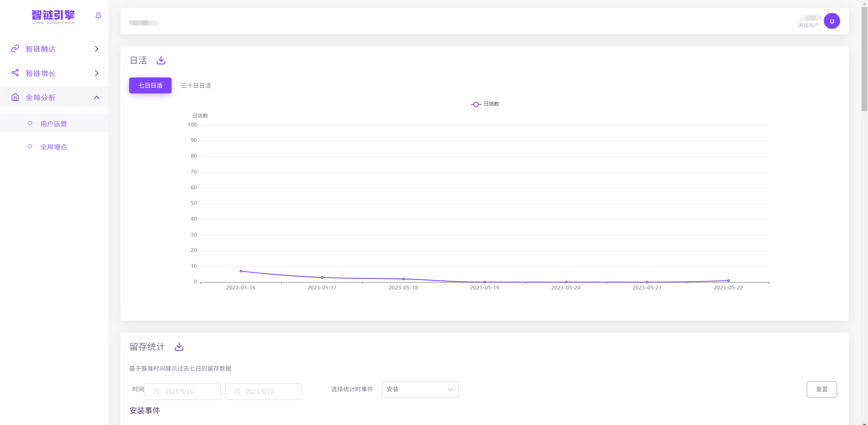
Task: Click the 全局分析 menu label
Action: [40, 98]
